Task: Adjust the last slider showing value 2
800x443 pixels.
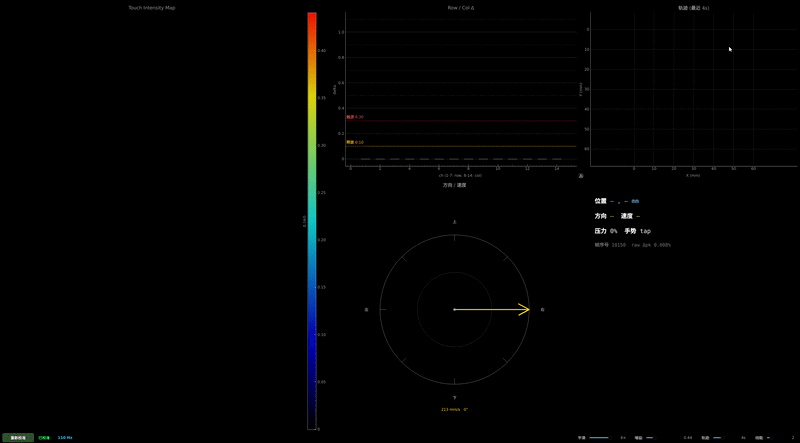Action: coord(770,437)
